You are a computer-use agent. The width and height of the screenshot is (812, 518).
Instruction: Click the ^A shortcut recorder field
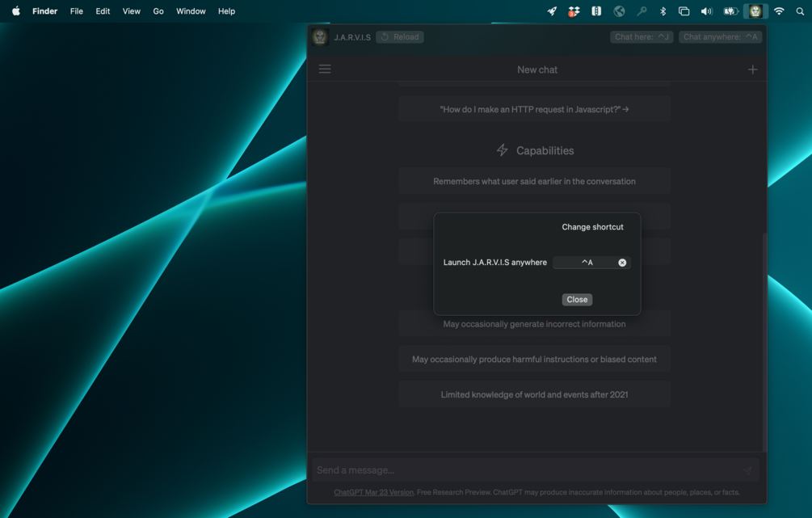591,263
